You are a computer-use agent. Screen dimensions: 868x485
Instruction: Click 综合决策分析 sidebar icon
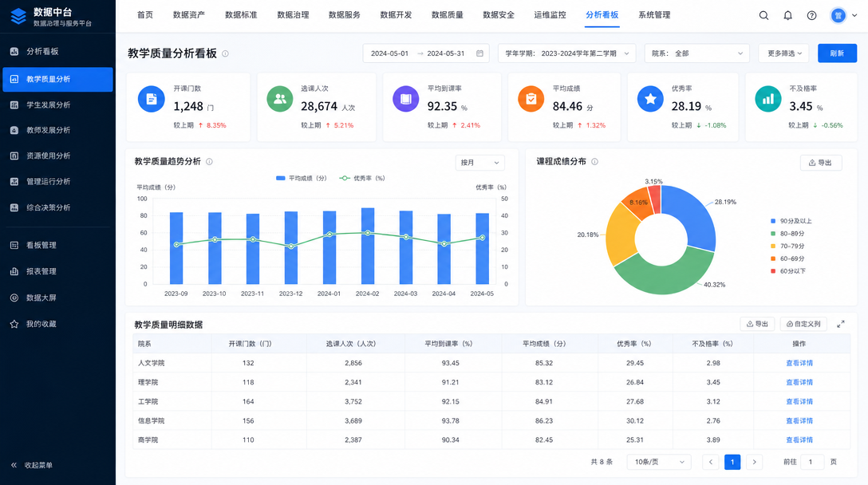(x=14, y=207)
